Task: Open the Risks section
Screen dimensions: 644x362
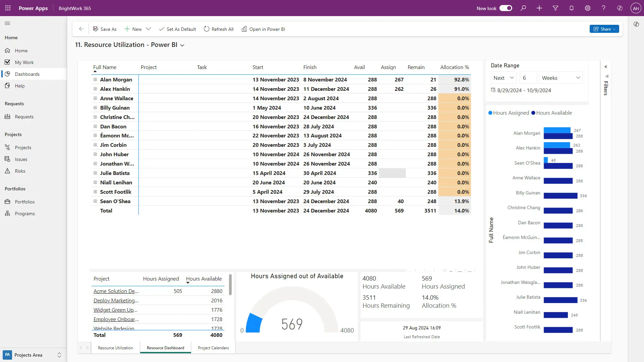Action: [20, 171]
